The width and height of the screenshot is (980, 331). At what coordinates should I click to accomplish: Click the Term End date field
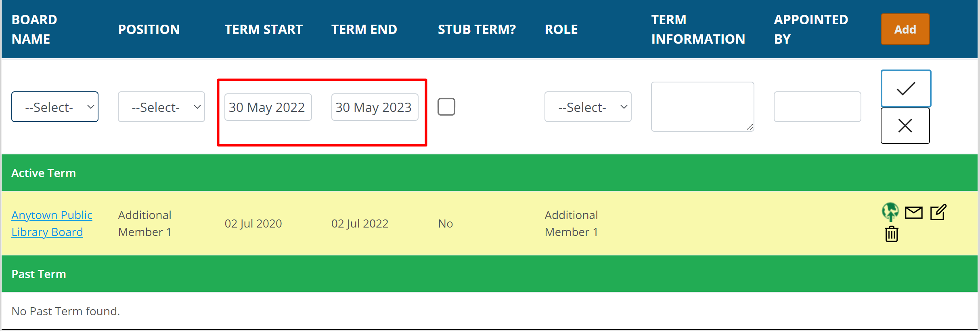375,107
